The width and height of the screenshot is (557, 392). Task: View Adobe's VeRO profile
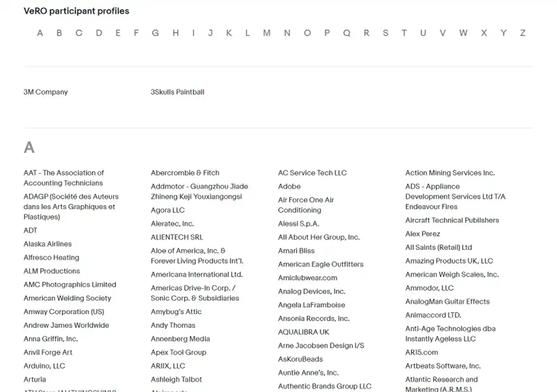(x=289, y=186)
